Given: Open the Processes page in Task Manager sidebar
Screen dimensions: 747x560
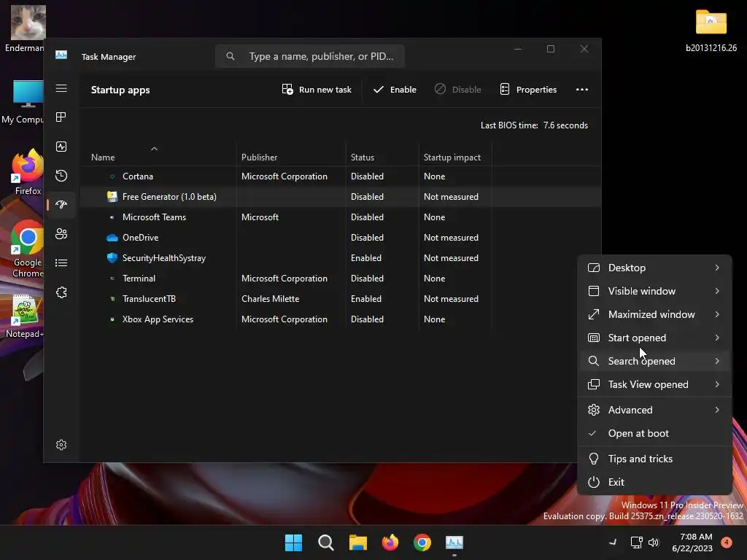Looking at the screenshot, I should coord(61,117).
